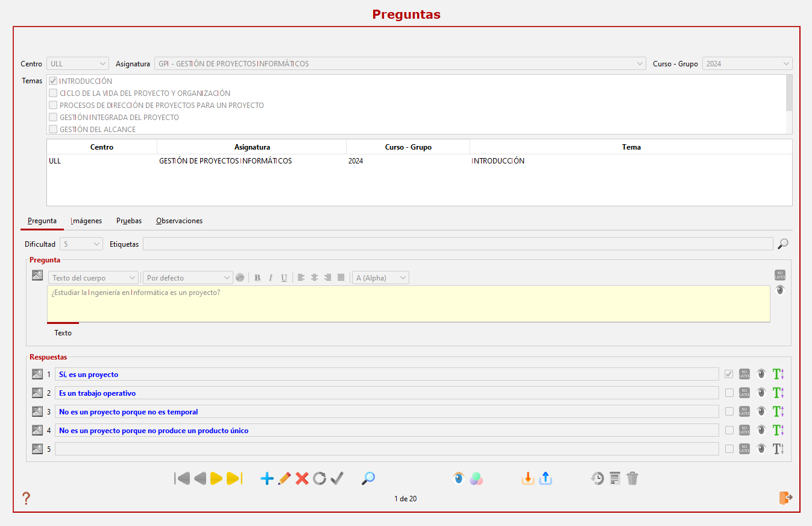Click the document list icon
The height and width of the screenshot is (526, 812).
click(x=614, y=478)
